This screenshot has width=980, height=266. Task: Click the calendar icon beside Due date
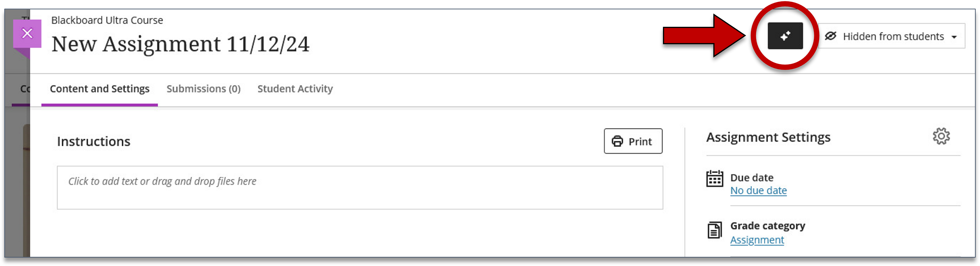[x=714, y=179]
